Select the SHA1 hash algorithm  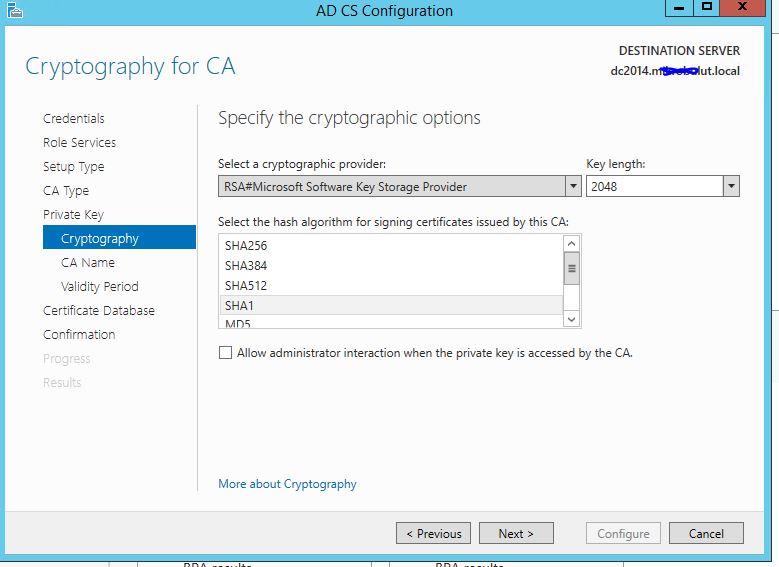coord(391,305)
